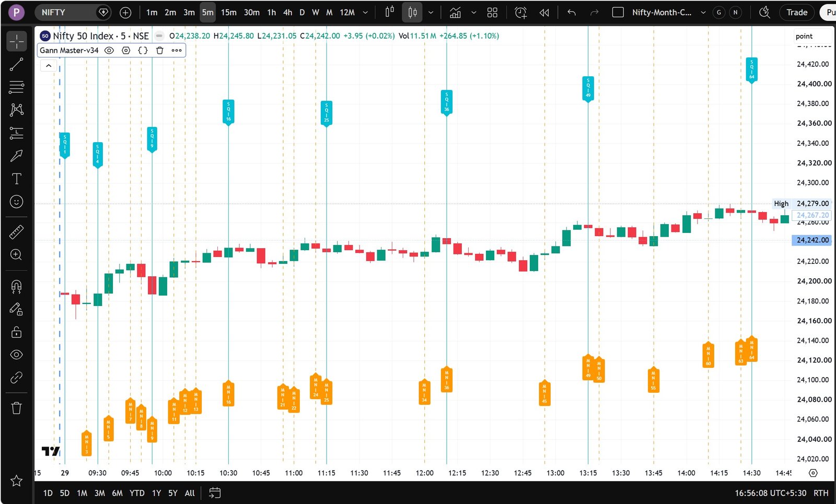Open the quick search icon
The image size is (836, 504).
(x=764, y=12)
